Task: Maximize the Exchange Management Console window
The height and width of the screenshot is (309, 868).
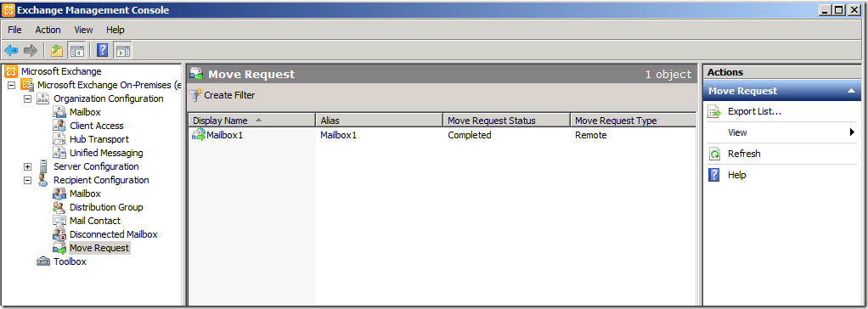Action: pos(840,9)
